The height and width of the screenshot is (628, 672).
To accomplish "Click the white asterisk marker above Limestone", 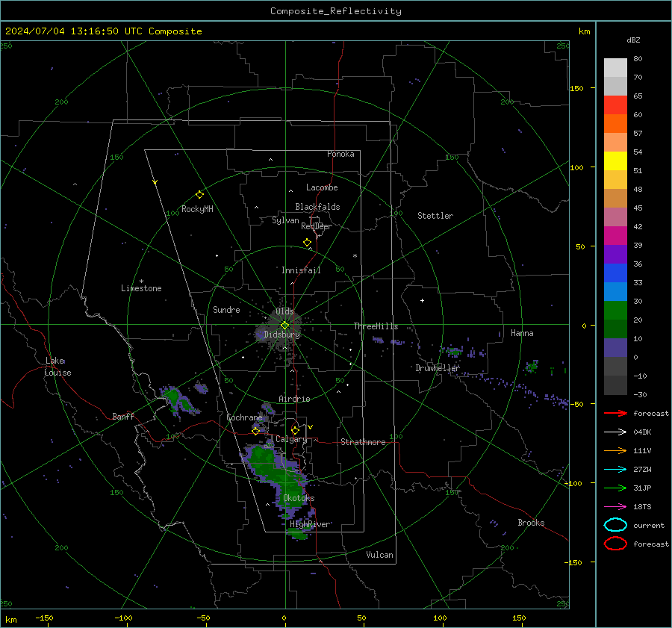I will click(141, 282).
